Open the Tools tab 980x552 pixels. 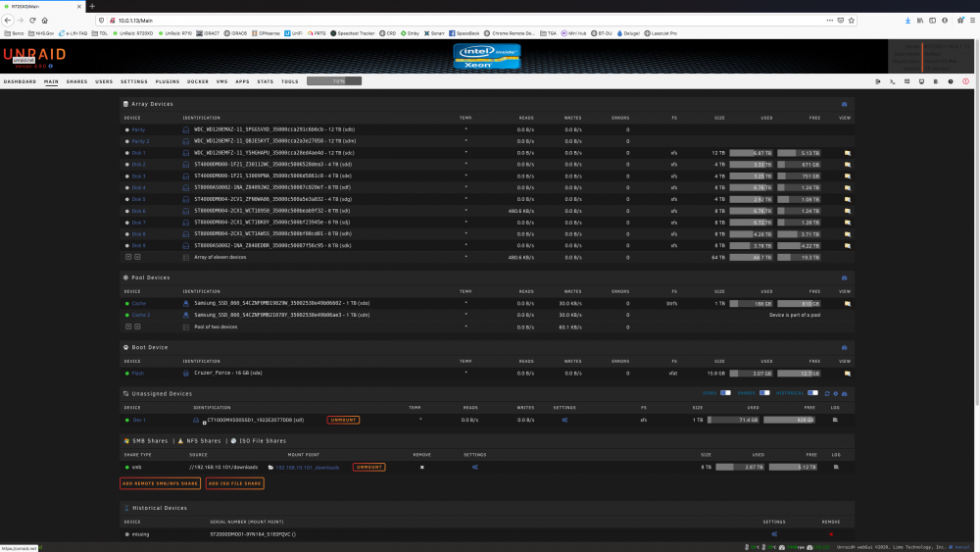point(289,81)
